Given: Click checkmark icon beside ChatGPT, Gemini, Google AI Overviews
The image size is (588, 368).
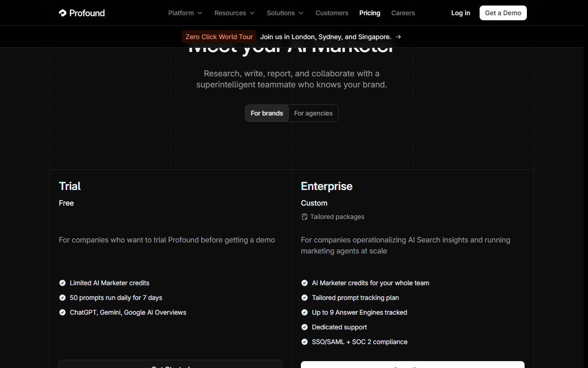Looking at the screenshot, I should (62, 312).
